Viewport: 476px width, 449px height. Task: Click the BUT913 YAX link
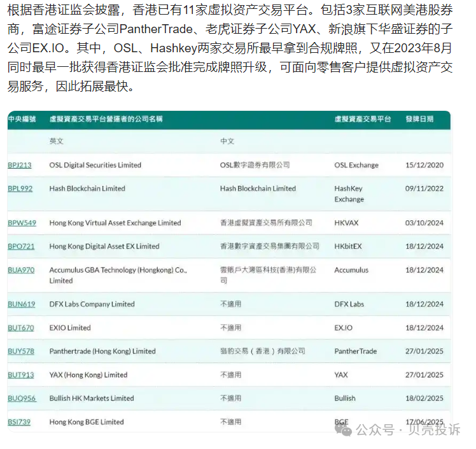[20, 374]
